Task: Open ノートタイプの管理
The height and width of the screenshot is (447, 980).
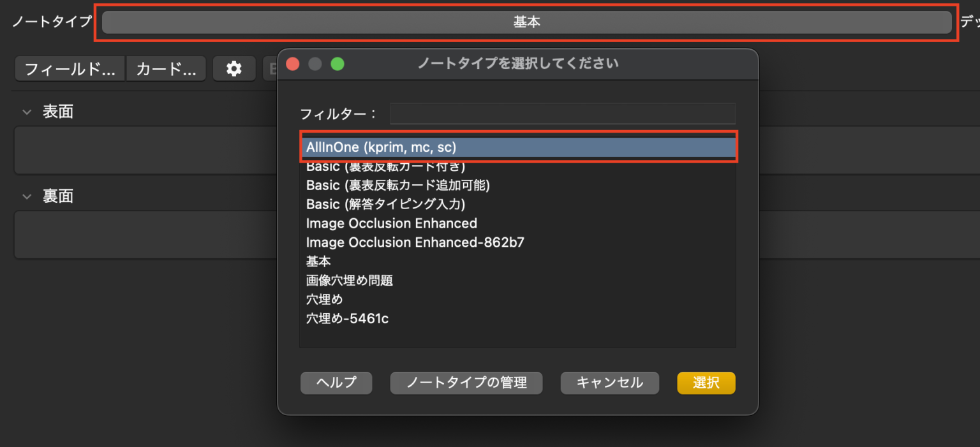Action: click(x=466, y=383)
